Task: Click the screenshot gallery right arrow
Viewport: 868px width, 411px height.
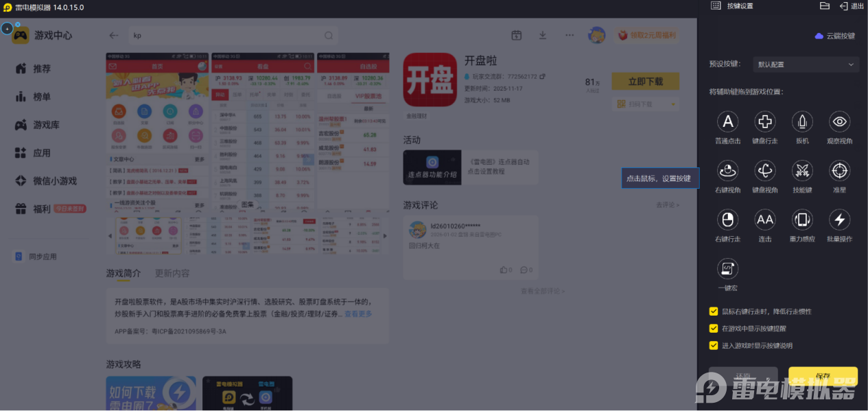Action: tap(386, 235)
